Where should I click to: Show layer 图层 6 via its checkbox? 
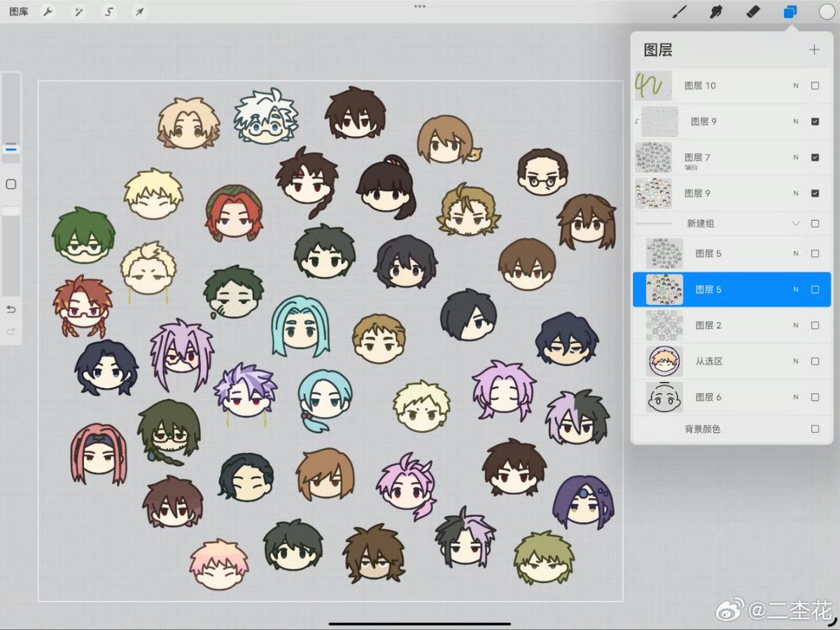tap(815, 397)
